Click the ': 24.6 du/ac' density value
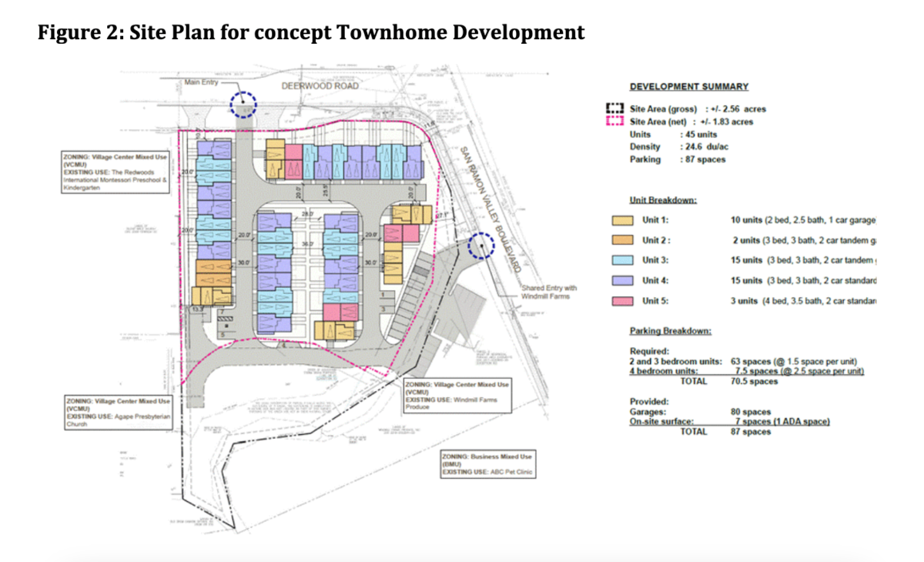Image resolution: width=924 pixels, height=562 pixels. click(705, 147)
